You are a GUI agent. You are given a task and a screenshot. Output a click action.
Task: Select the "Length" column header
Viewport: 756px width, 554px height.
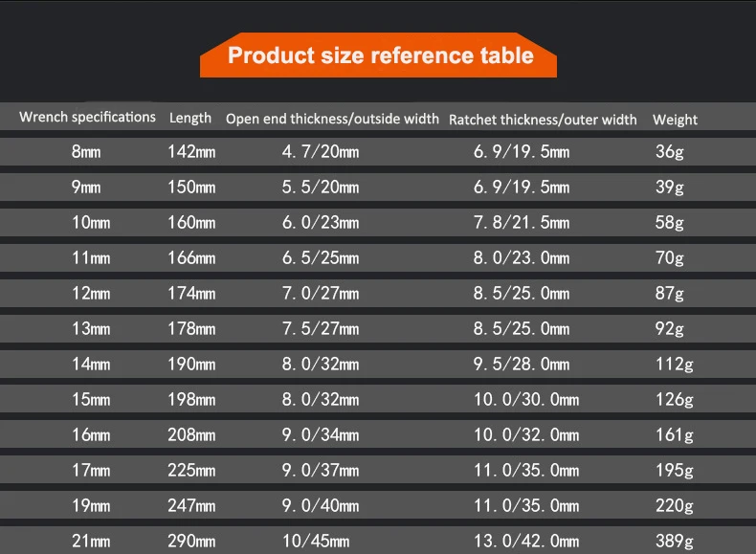[190, 118]
